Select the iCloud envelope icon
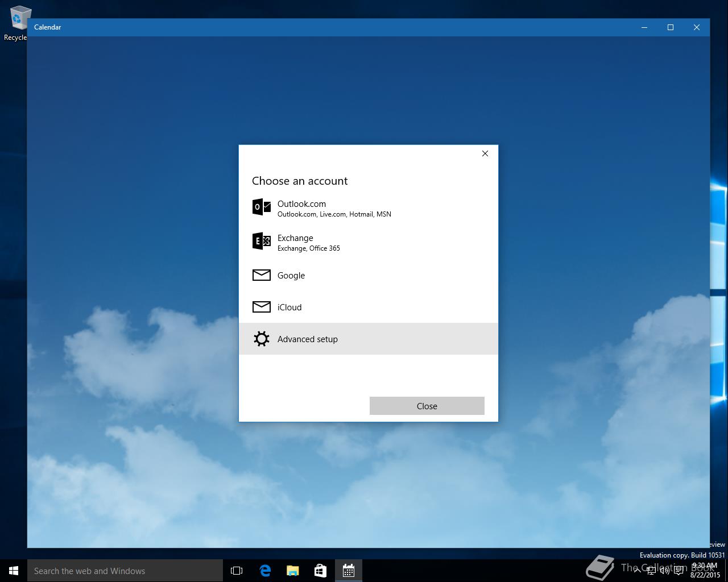This screenshot has width=728, height=582. point(262,307)
